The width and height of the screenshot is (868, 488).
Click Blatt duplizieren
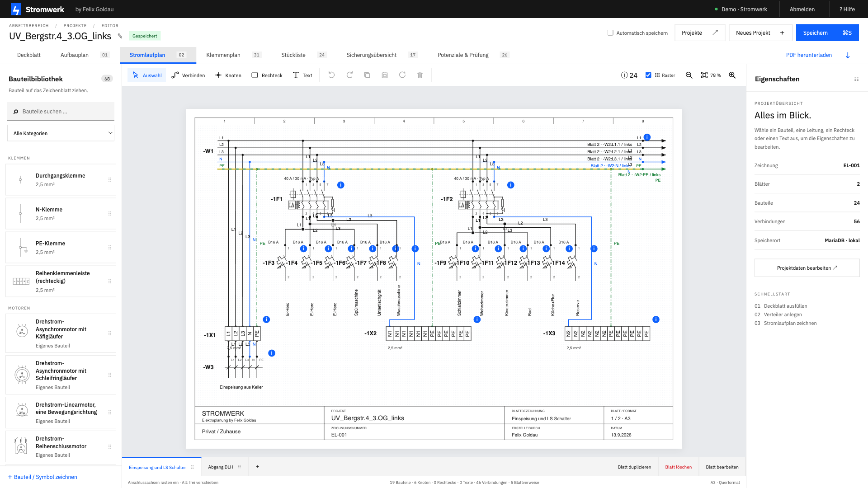[x=634, y=467]
